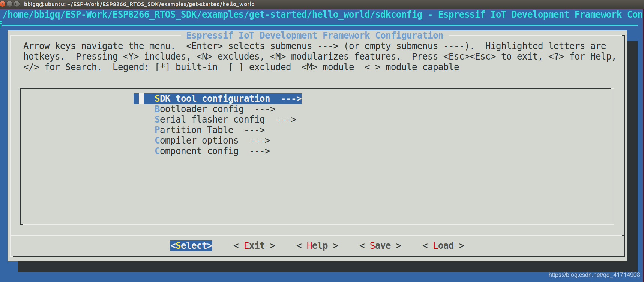The width and height of the screenshot is (644, 282).
Task: Click the Select button
Action: [x=191, y=246]
